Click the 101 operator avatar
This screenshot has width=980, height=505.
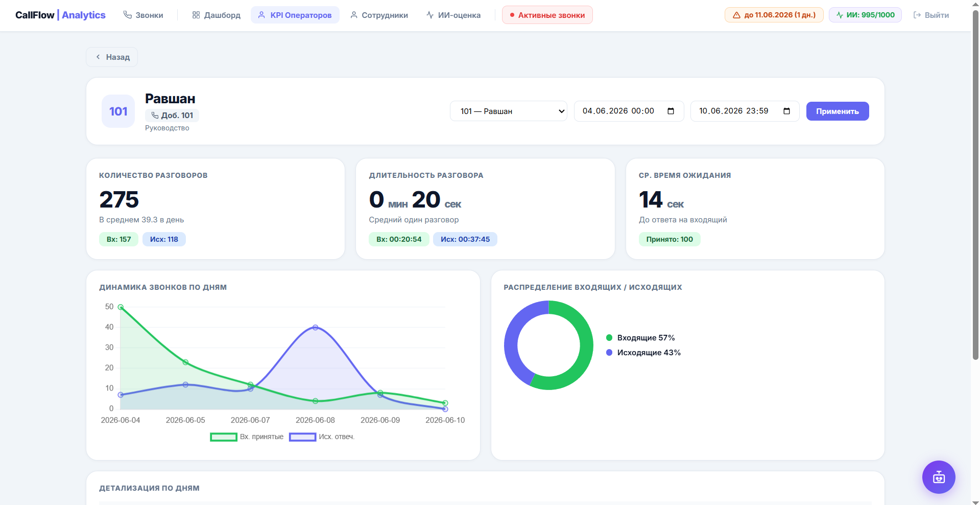point(118,111)
